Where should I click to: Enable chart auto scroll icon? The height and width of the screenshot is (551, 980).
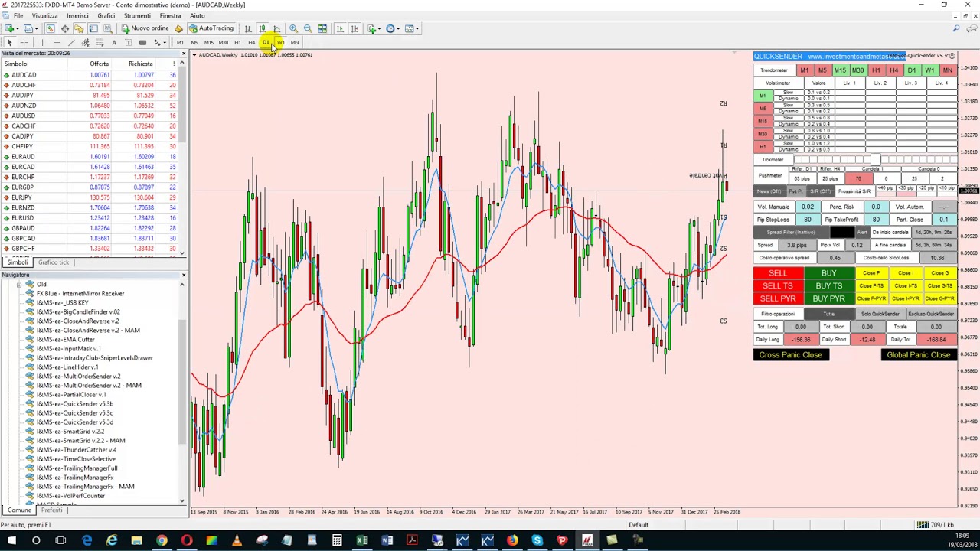(340, 28)
